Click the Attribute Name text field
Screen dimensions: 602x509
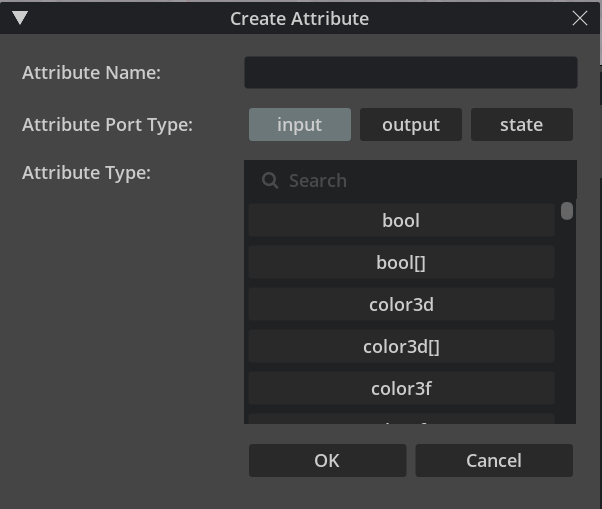click(x=410, y=73)
